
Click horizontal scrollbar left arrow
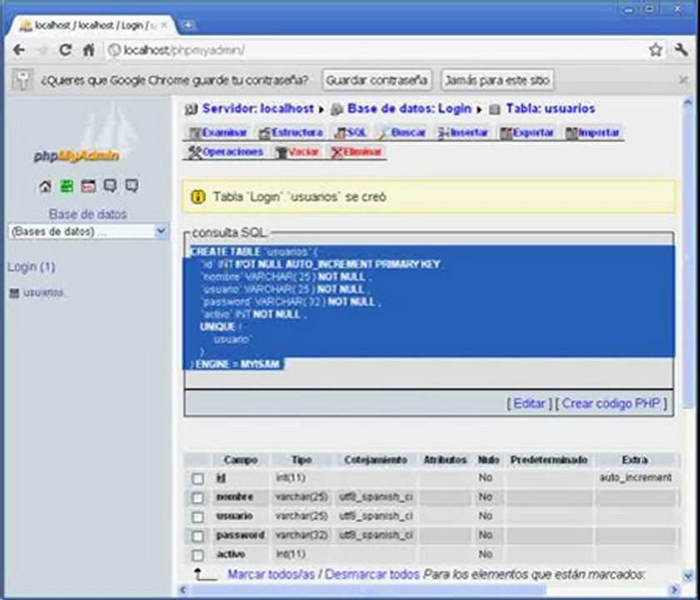click(183, 590)
